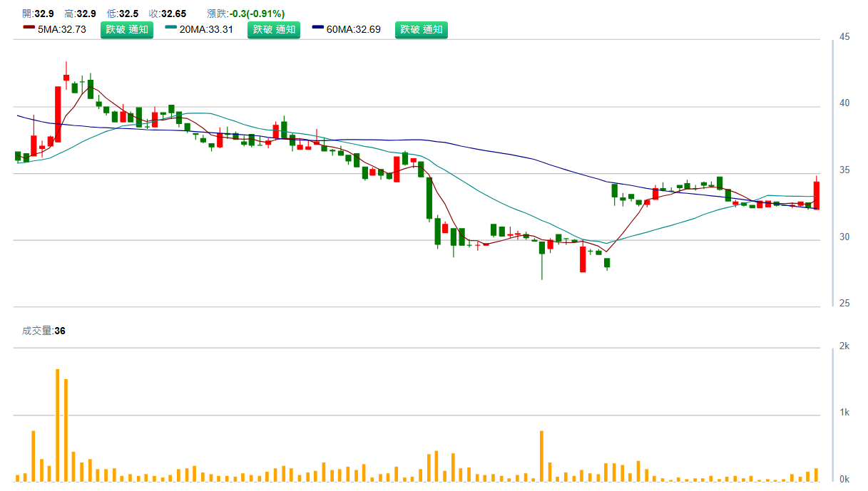The height and width of the screenshot is (491, 868).
Task: Click the 成交量:36 volume label
Action: [44, 331]
